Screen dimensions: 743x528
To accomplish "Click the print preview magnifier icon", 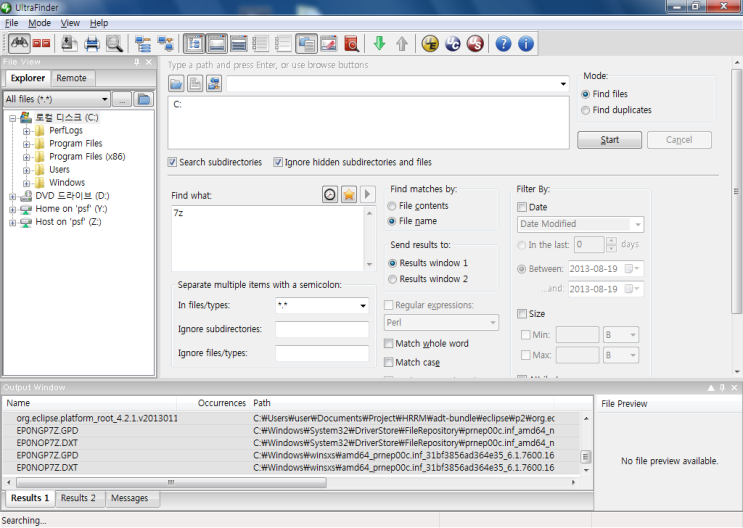I will pyautogui.click(x=114, y=44).
